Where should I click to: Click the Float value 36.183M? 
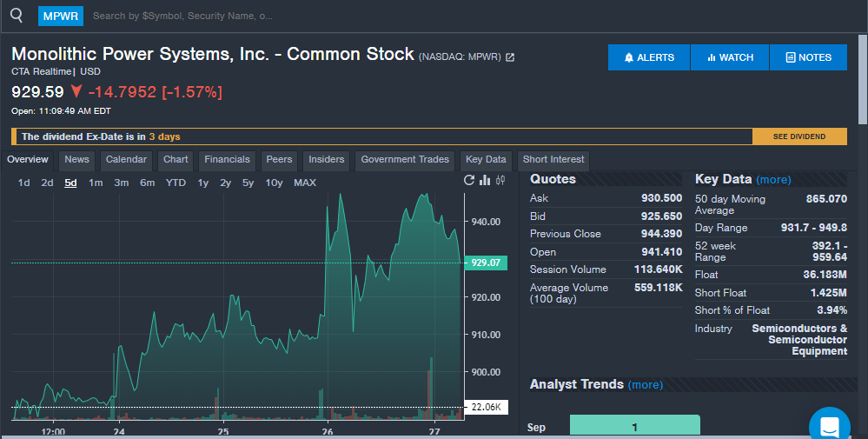825,275
